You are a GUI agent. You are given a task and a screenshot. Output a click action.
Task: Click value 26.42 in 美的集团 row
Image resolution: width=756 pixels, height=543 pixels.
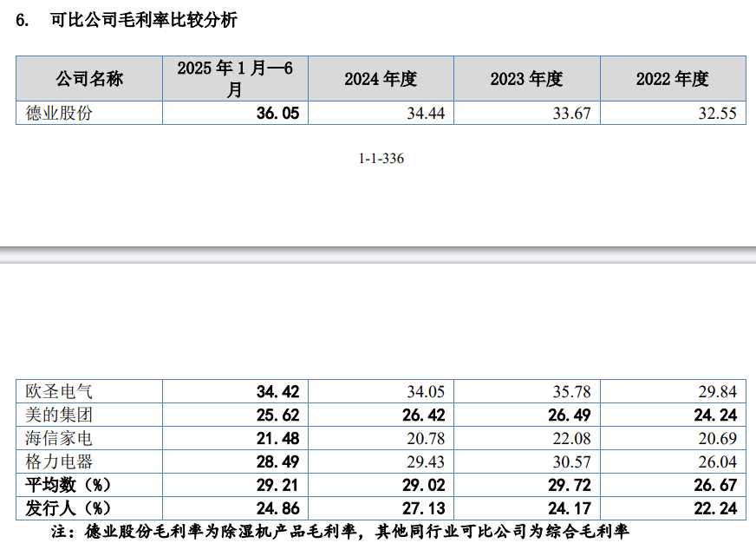pos(424,415)
